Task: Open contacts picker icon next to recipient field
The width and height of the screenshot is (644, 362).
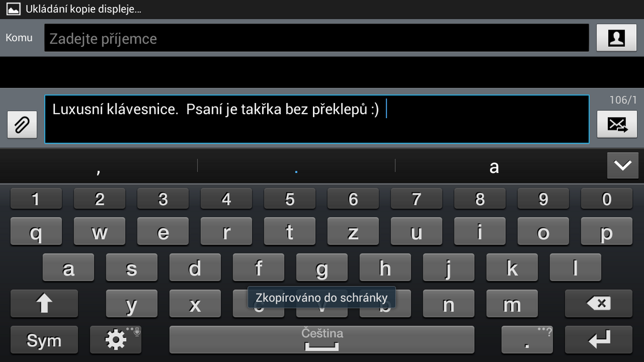Action: coord(616,38)
